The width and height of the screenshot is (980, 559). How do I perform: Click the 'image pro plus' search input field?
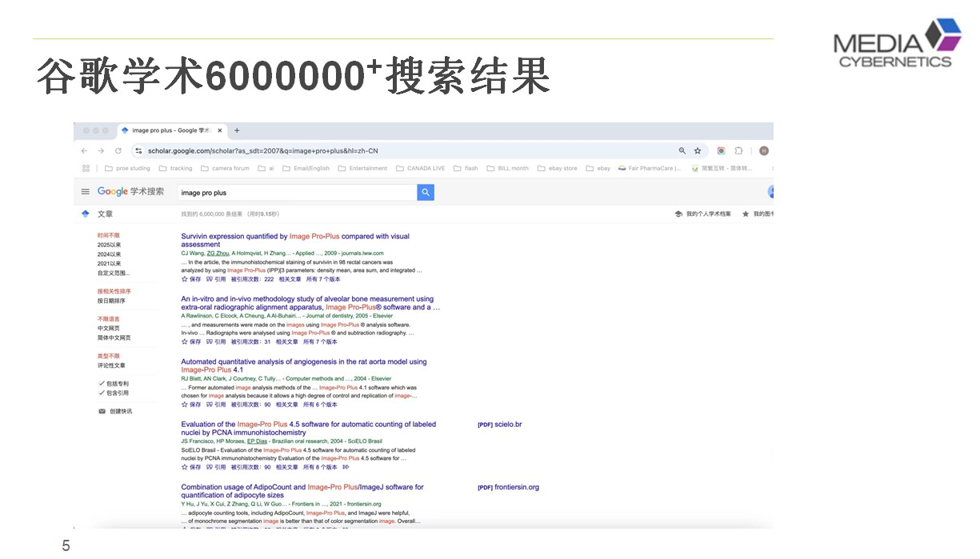click(296, 193)
